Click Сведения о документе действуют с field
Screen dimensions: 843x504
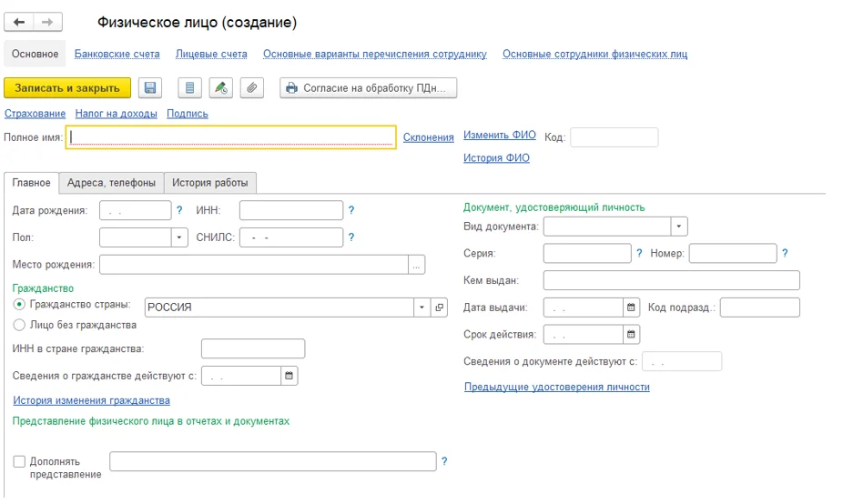(x=682, y=361)
